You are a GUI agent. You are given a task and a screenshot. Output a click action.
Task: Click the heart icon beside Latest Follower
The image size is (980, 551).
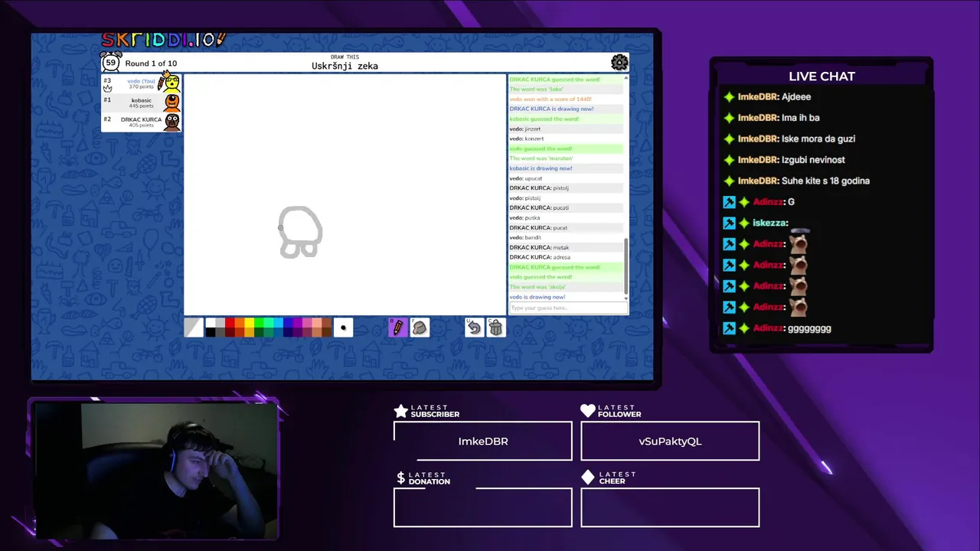tap(588, 411)
